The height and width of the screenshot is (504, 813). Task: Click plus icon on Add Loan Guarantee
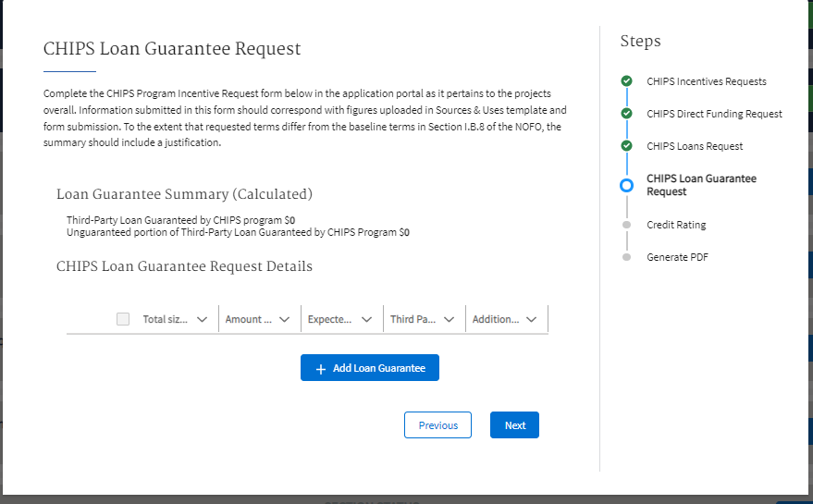tap(321, 369)
